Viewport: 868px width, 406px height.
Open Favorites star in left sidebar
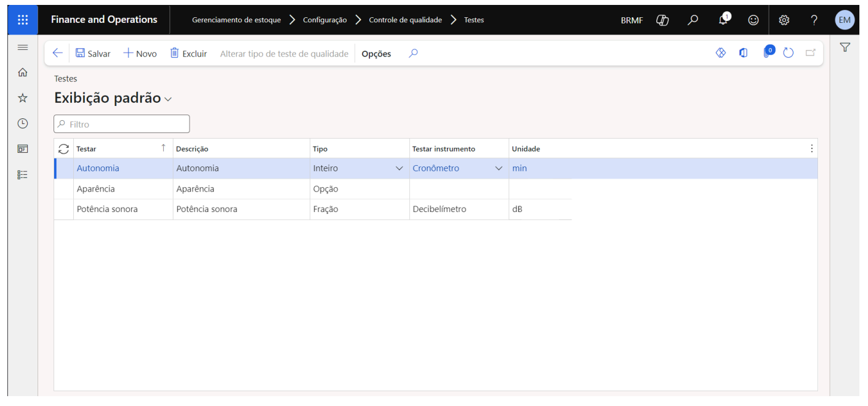click(x=23, y=98)
